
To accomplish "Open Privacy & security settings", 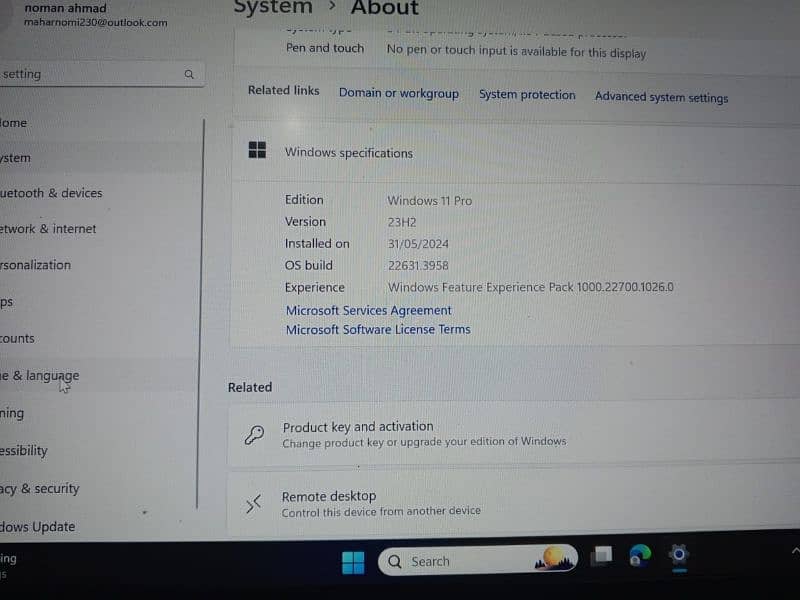I will point(40,489).
